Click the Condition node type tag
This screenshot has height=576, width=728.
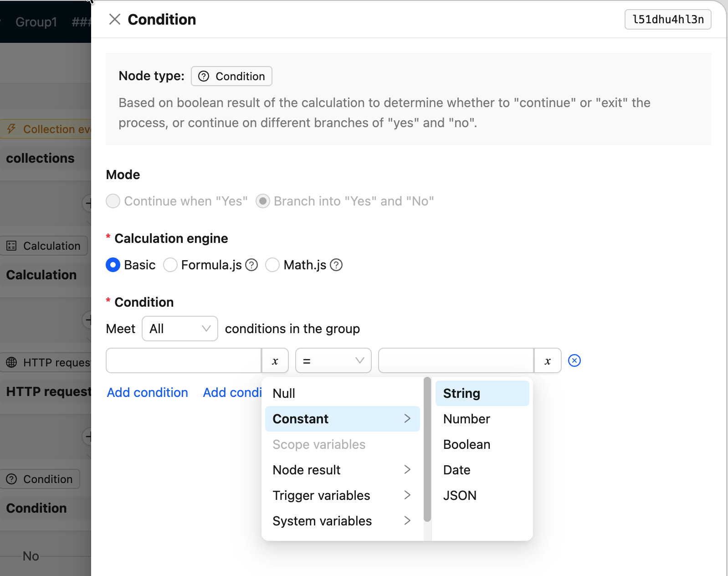[231, 76]
